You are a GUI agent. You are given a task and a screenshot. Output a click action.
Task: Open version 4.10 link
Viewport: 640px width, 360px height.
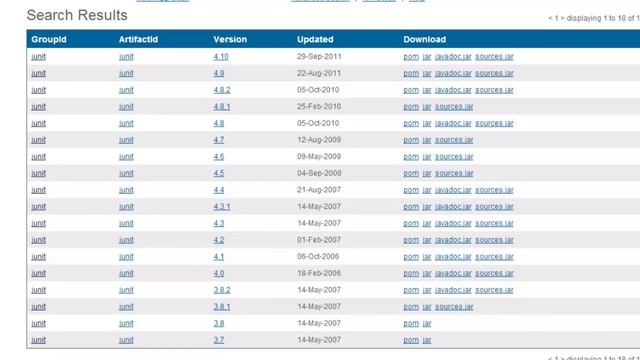click(221, 57)
